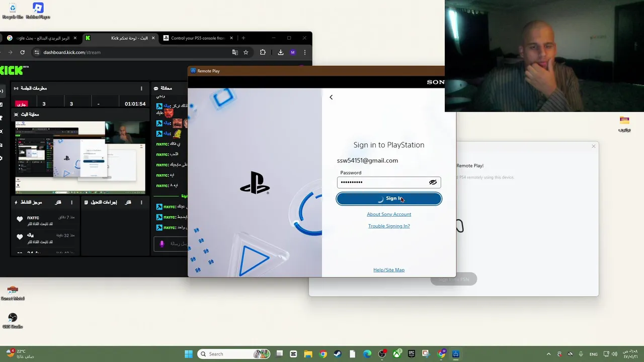Screen dimensions: 644x362
Task: Open session info panel options menu
Action: pos(141,88)
